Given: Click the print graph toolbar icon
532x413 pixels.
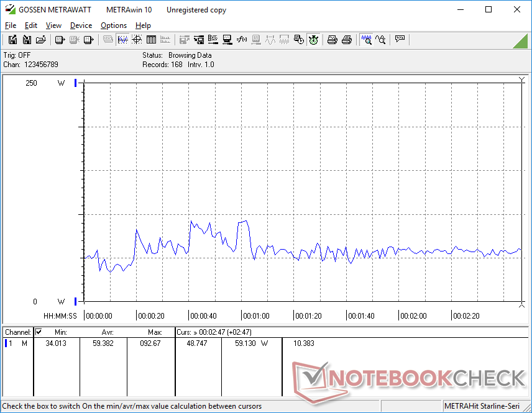Looking at the screenshot, I should point(332,40).
